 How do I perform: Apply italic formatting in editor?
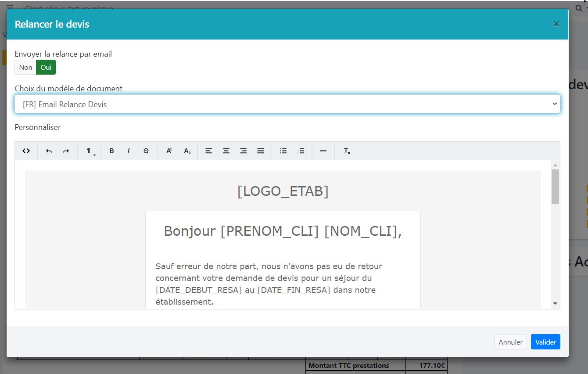pyautogui.click(x=129, y=151)
